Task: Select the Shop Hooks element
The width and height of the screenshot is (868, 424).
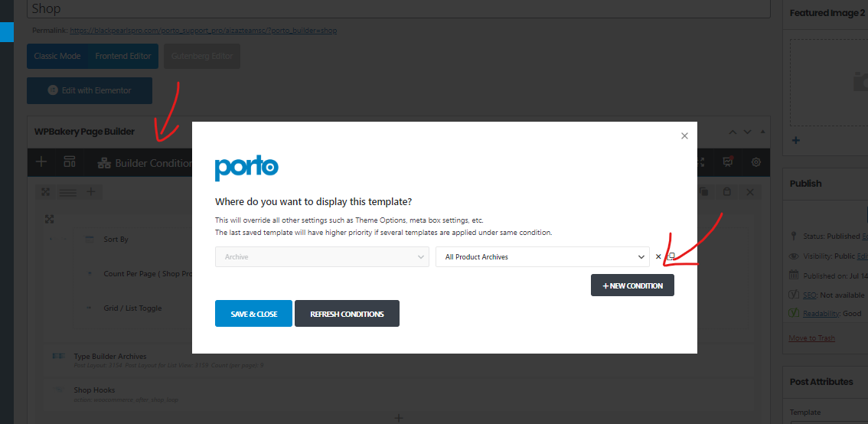Action: click(x=94, y=390)
